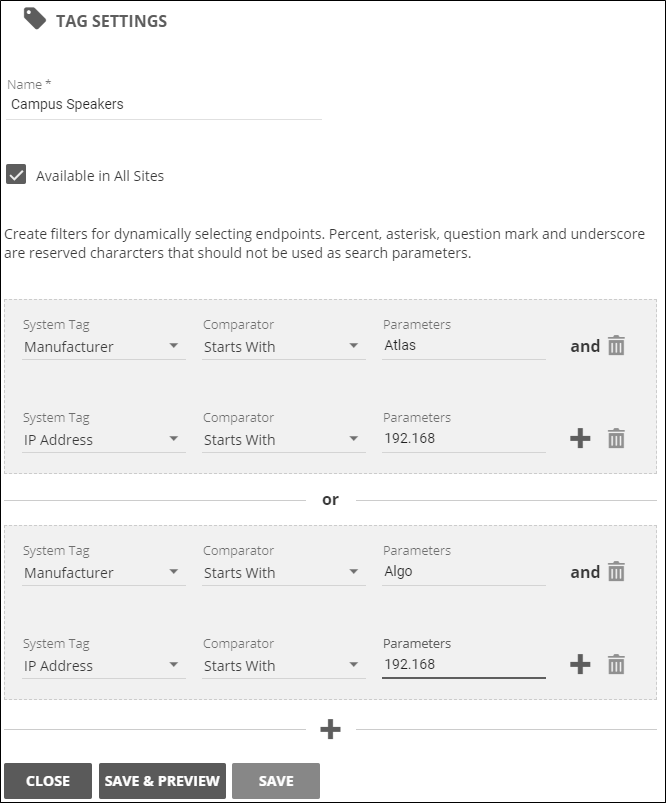Open Comparator dropdown for Algo row
Viewport: 666px width, 803px height.
[283, 573]
